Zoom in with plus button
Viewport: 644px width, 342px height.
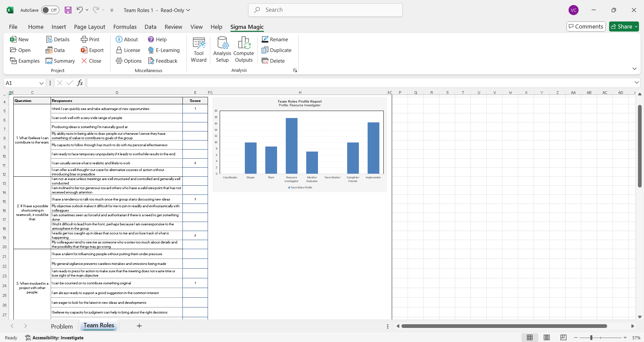click(x=625, y=338)
